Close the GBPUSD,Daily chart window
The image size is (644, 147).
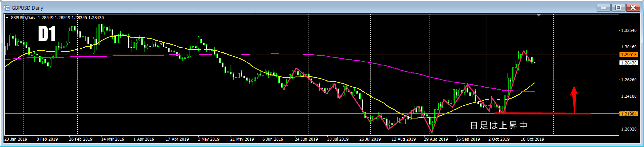click(633, 7)
